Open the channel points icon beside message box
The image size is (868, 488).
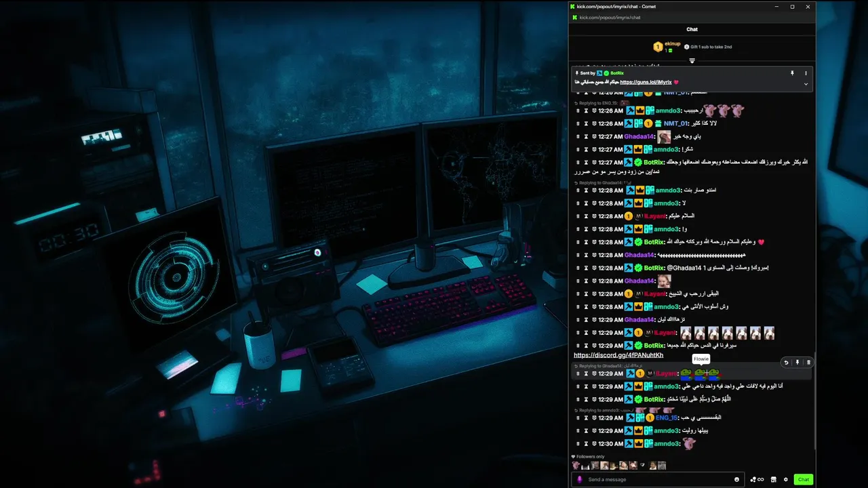(757, 480)
